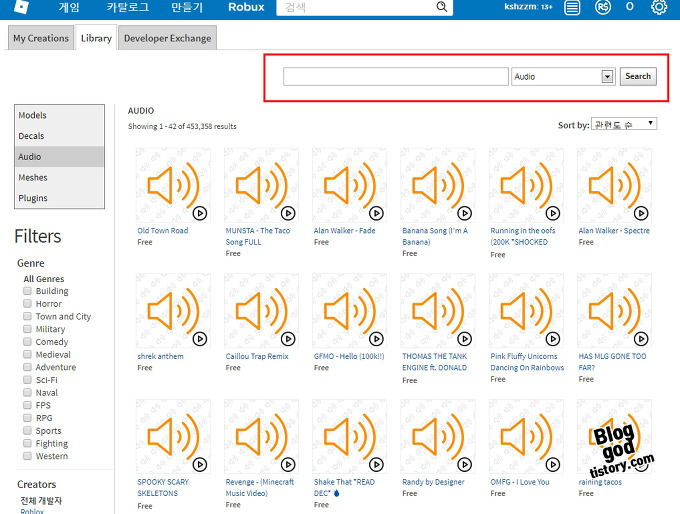Open the 게임 menu in top bar
The image size is (680, 514).
point(69,7)
